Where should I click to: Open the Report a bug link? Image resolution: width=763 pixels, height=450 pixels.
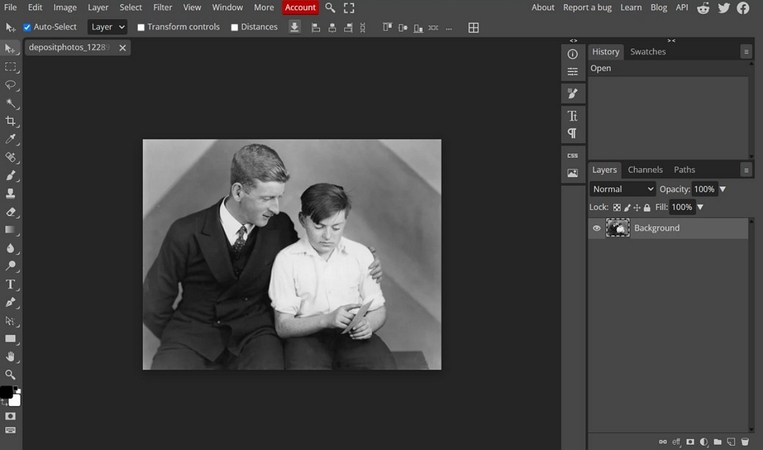[587, 7]
